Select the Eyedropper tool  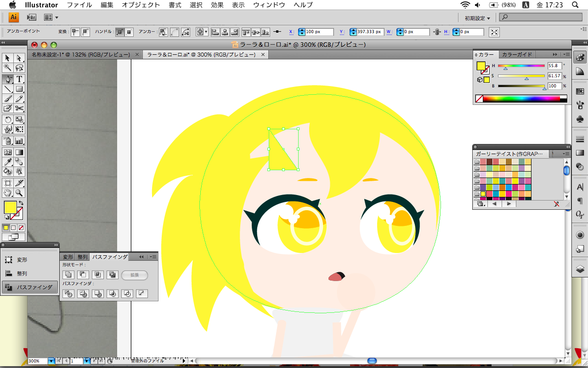click(8, 162)
